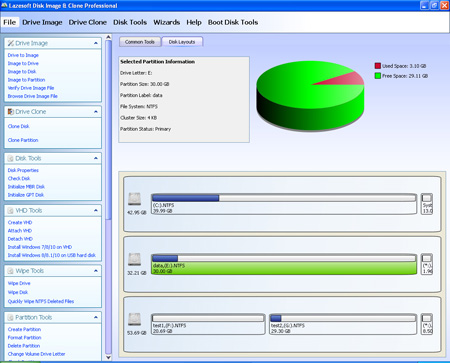Collapse the Disk Tools panel
The width and height of the screenshot is (450, 363).
[x=96, y=158]
